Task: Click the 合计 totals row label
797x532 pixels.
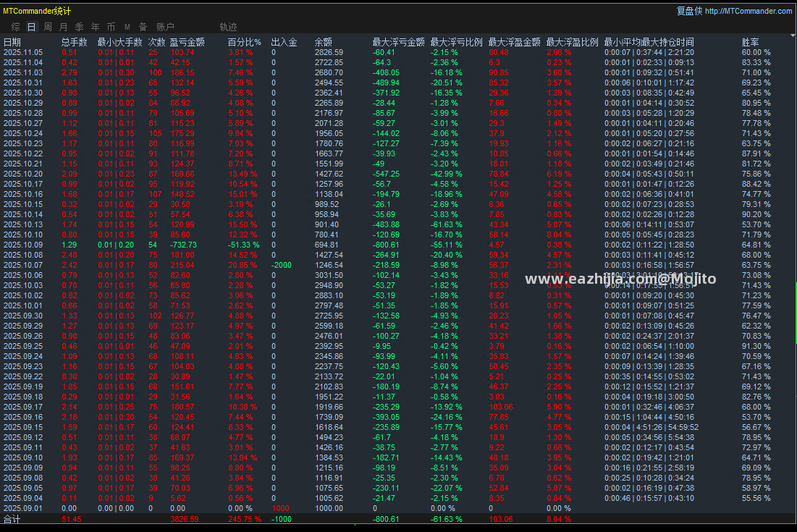Action: point(12,519)
